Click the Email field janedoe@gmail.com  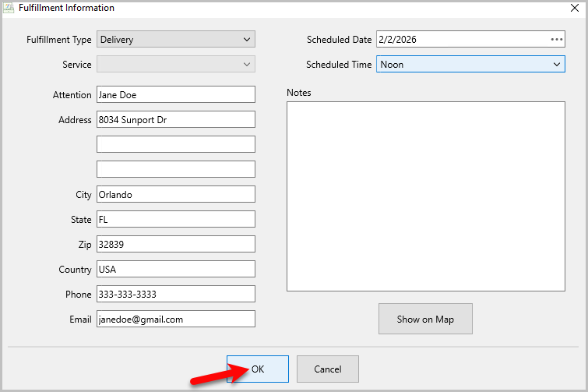(x=176, y=319)
